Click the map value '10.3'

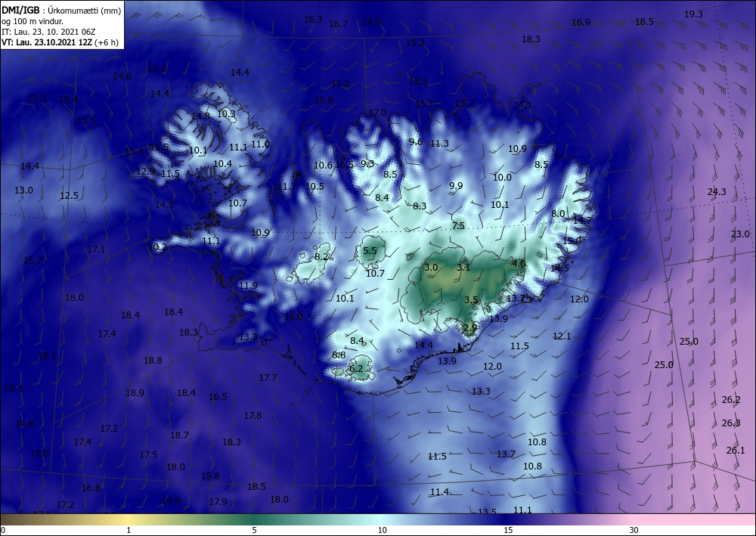(226, 114)
